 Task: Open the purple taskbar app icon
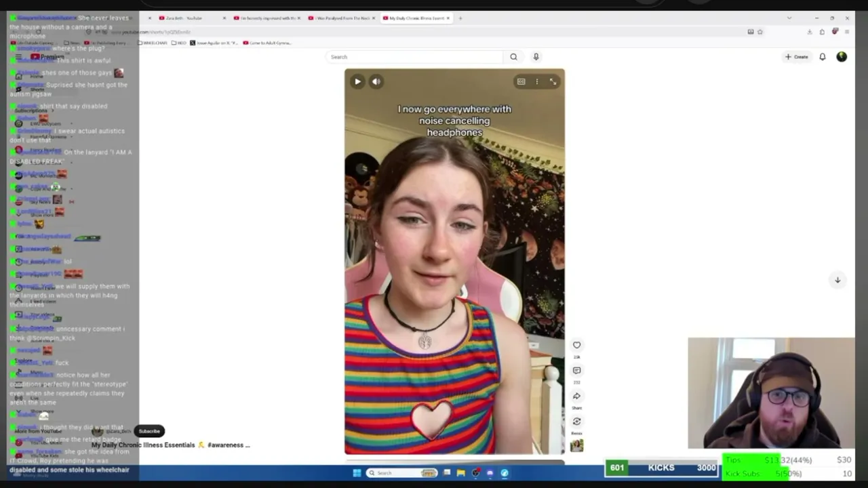pyautogui.click(x=490, y=473)
